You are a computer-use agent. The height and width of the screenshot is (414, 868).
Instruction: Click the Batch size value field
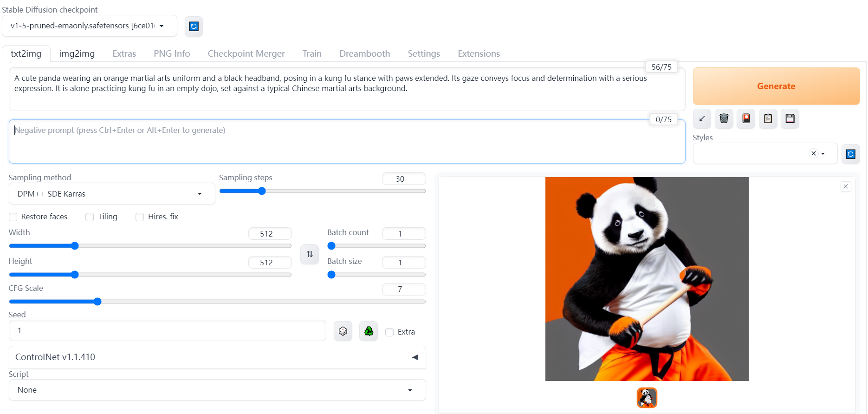click(404, 263)
